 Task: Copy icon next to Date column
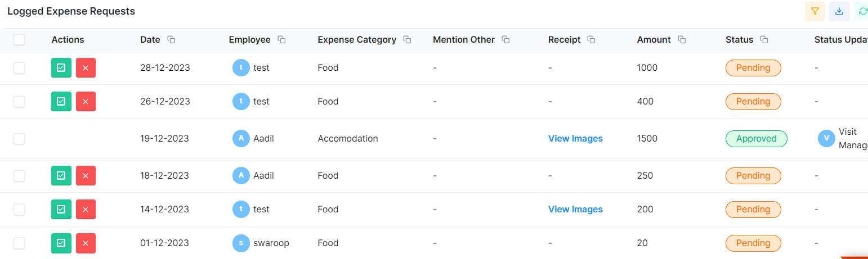pos(172,40)
